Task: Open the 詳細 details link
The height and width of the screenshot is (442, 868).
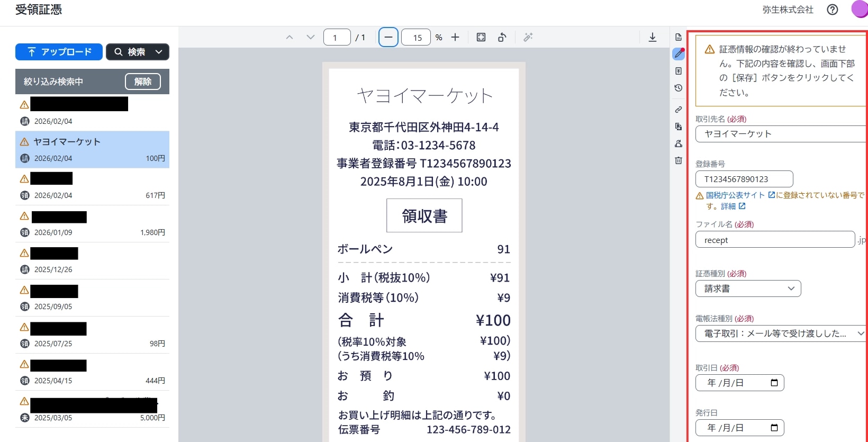Action: point(733,206)
